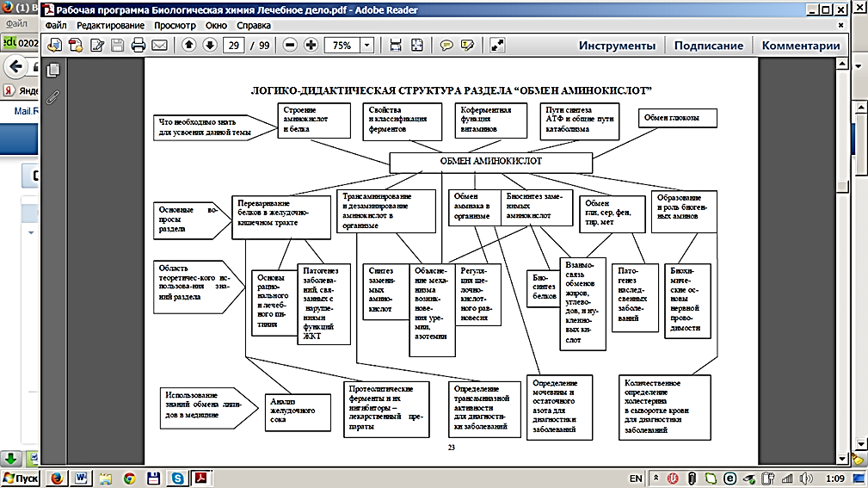Viewport: 868px width, 488px height.
Task: Go to previous page arrow
Action: 189,46
